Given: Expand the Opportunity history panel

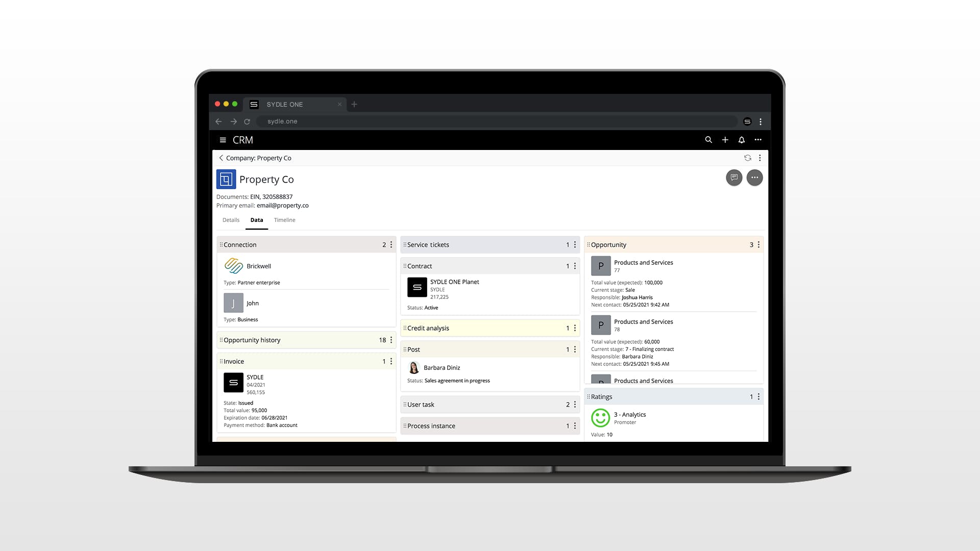Looking at the screenshot, I should tap(252, 340).
